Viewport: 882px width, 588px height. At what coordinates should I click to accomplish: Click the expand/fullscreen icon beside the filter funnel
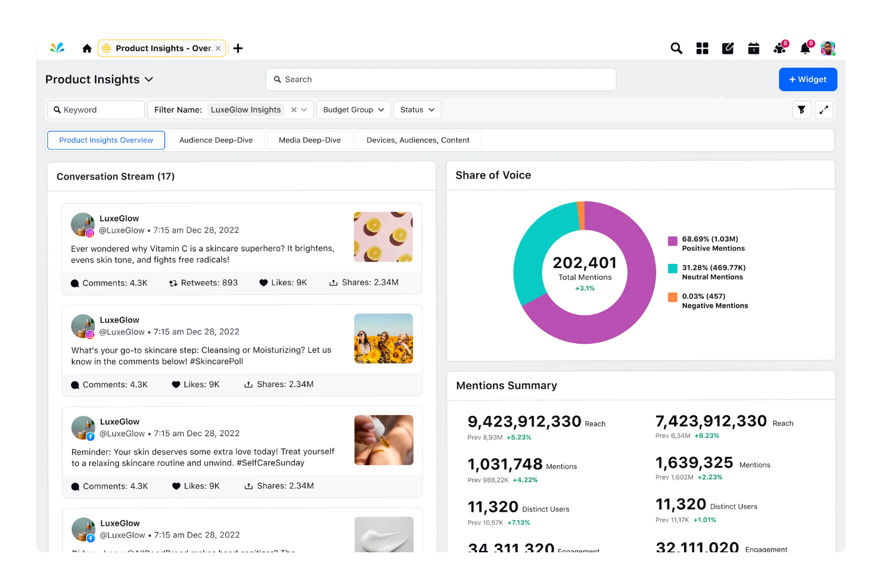(x=824, y=110)
